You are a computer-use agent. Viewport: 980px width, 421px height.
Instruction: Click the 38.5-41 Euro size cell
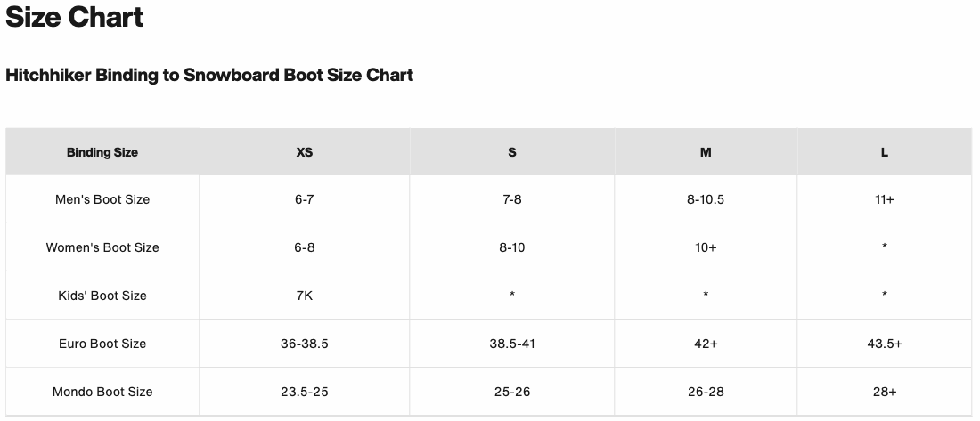tap(512, 344)
